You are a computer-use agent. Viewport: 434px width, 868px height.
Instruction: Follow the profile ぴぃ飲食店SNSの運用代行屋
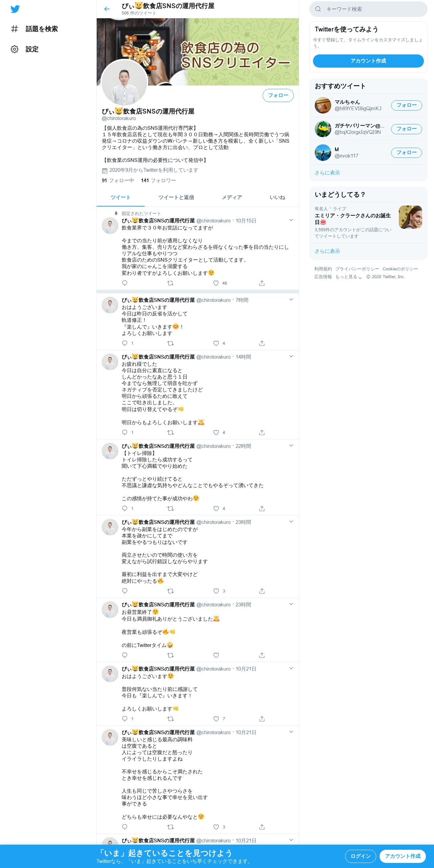278,96
